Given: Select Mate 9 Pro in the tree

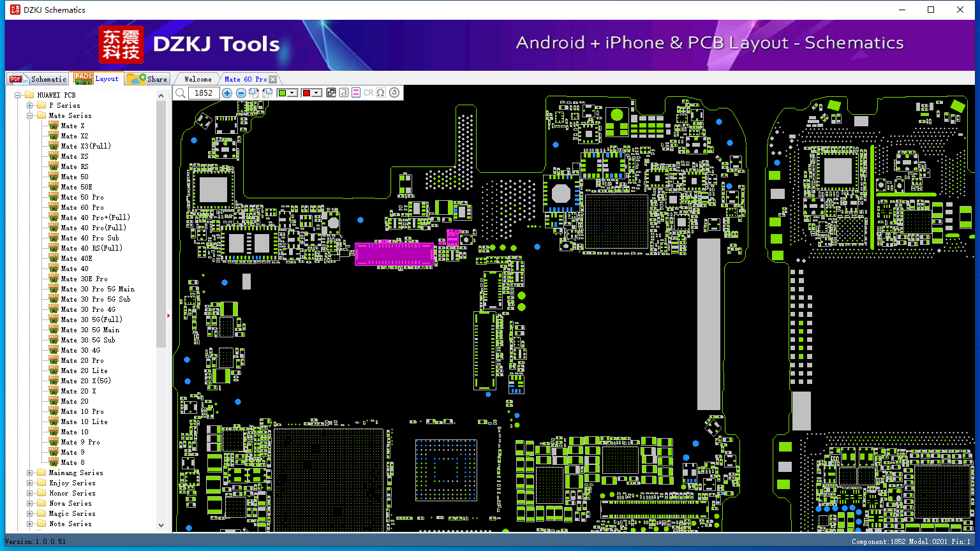Looking at the screenshot, I should [80, 442].
